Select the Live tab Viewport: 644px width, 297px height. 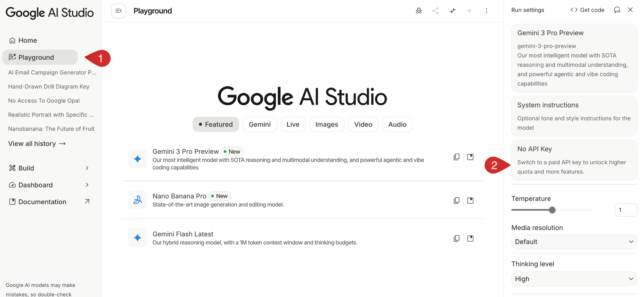(x=293, y=124)
